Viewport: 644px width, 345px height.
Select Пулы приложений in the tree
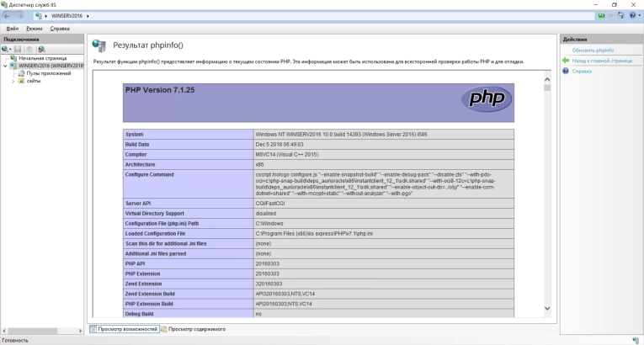pyautogui.click(x=49, y=73)
